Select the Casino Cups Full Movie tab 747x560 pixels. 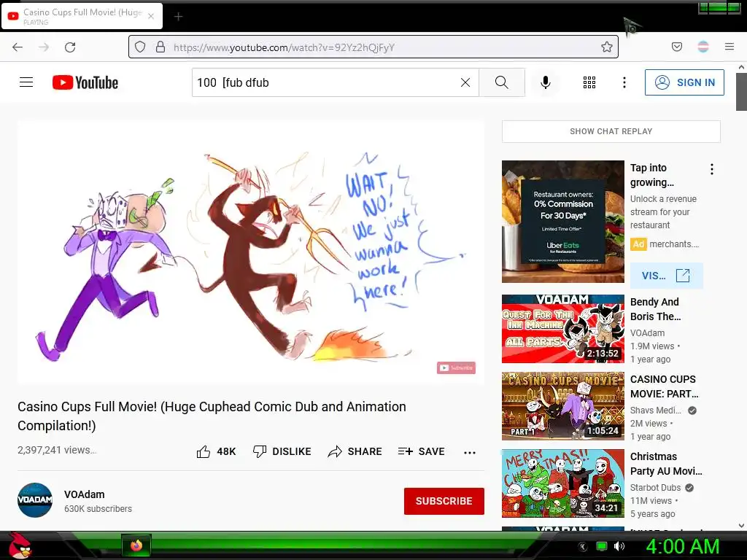click(x=82, y=16)
